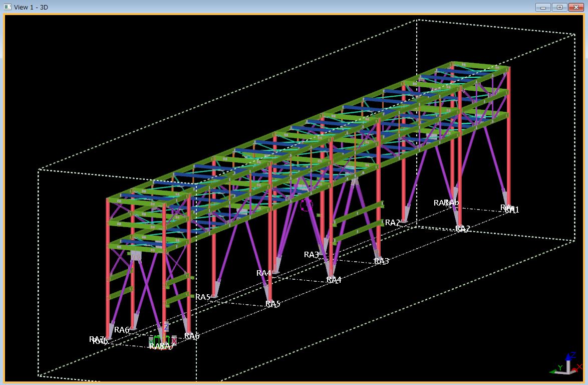Select the work plane Z-axis handle
The height and width of the screenshot is (385, 588).
166,327
